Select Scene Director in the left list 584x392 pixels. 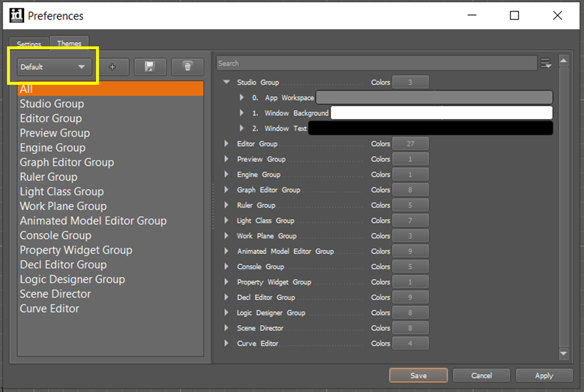point(111,294)
